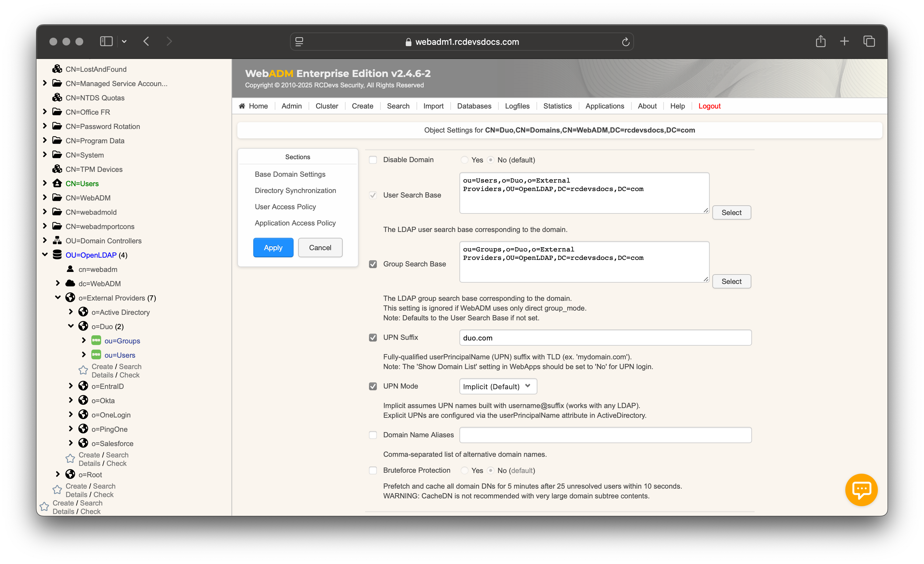Open the Logfiles menu

[517, 106]
